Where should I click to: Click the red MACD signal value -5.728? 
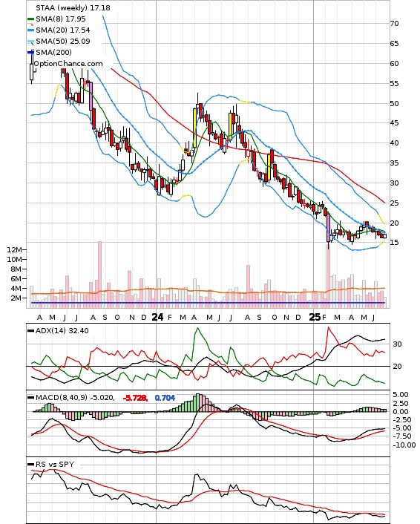(x=135, y=398)
